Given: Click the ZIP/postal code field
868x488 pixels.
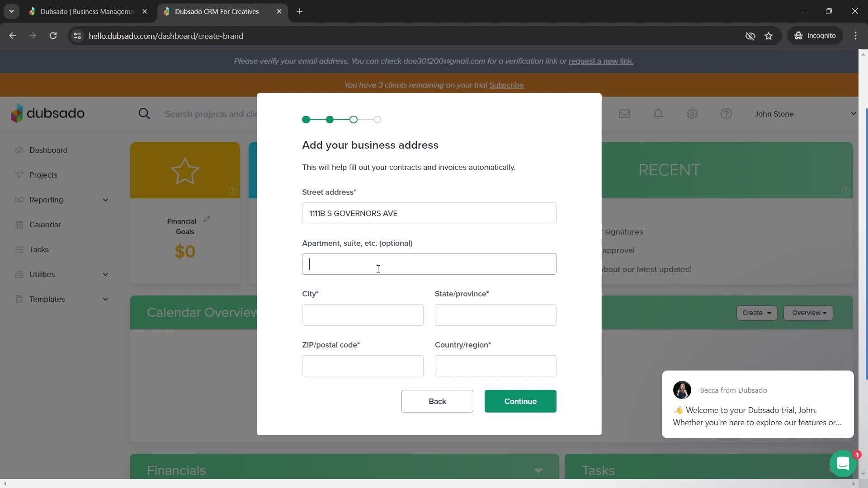Looking at the screenshot, I should [x=363, y=366].
